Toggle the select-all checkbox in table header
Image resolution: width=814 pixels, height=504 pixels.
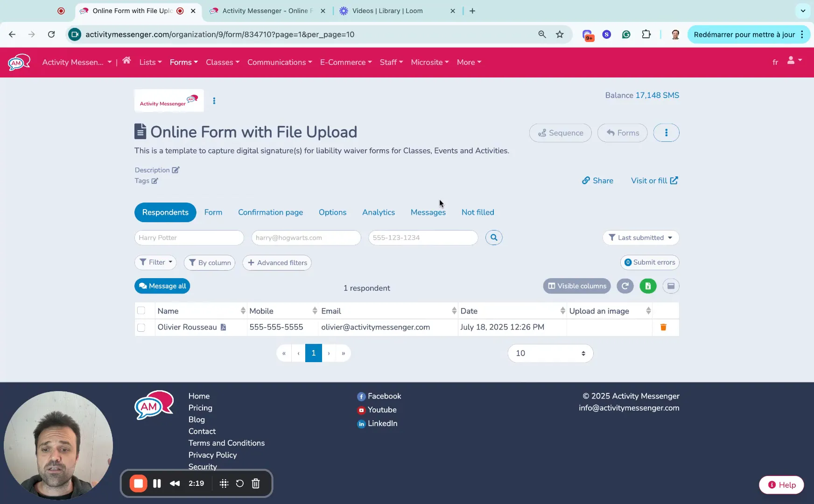coord(141,311)
